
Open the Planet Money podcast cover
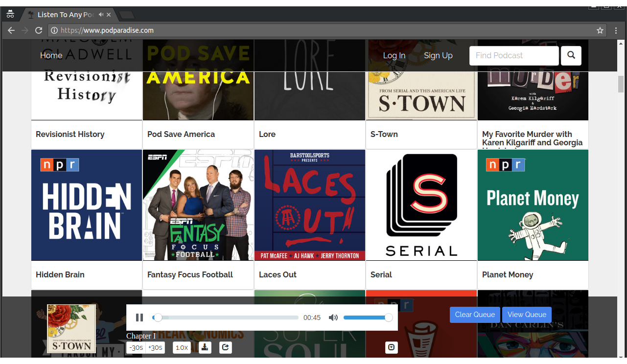point(533,205)
